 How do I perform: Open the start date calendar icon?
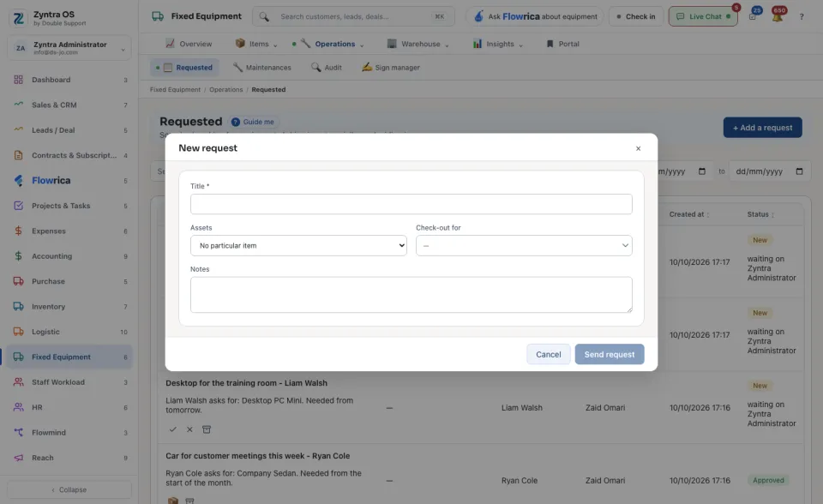[x=702, y=171]
